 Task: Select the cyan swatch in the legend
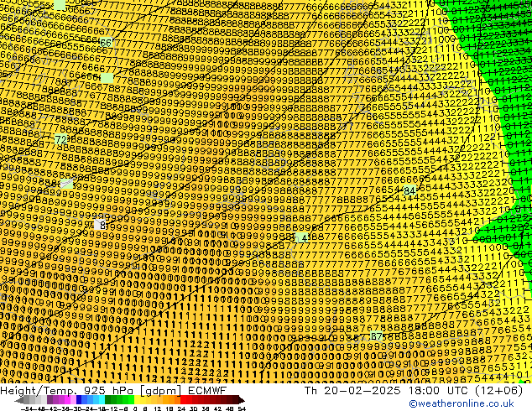pos(102,400)
